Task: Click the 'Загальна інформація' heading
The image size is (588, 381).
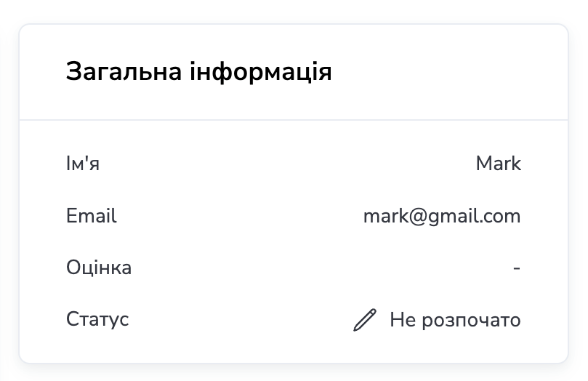Action: 198,72
